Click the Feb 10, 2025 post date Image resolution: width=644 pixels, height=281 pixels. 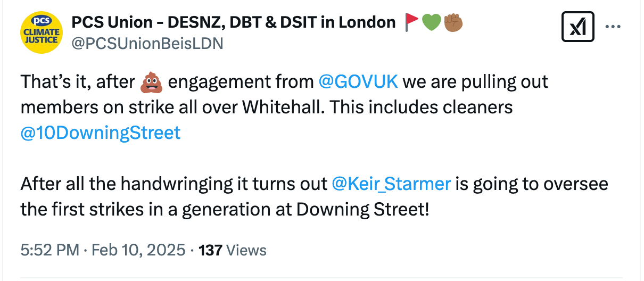137,250
